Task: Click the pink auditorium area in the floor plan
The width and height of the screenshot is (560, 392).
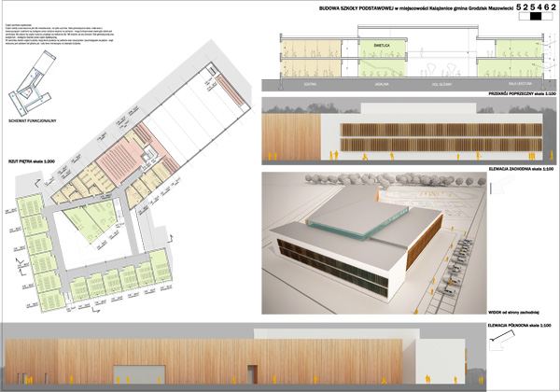Action: point(119,159)
